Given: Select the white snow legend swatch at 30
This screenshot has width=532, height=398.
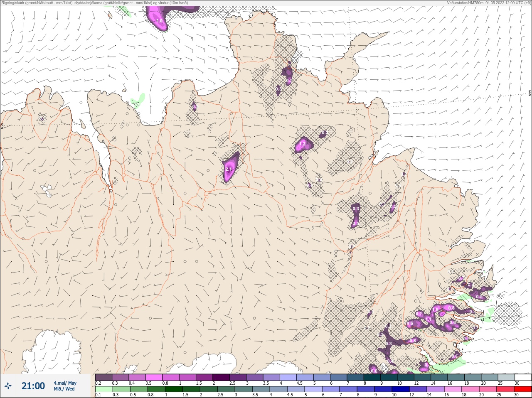Looking at the screenshot, I should coord(523,377).
